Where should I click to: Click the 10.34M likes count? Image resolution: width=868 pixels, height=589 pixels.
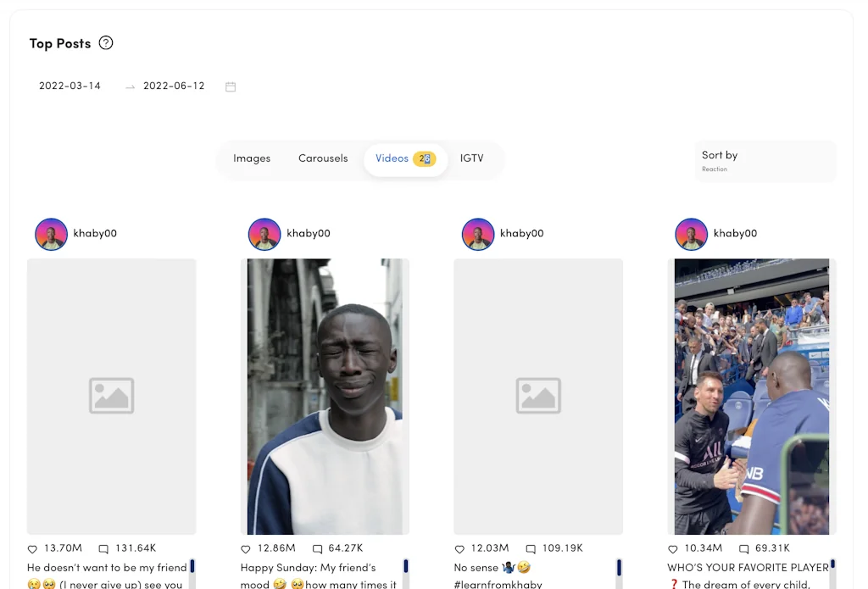(703, 548)
